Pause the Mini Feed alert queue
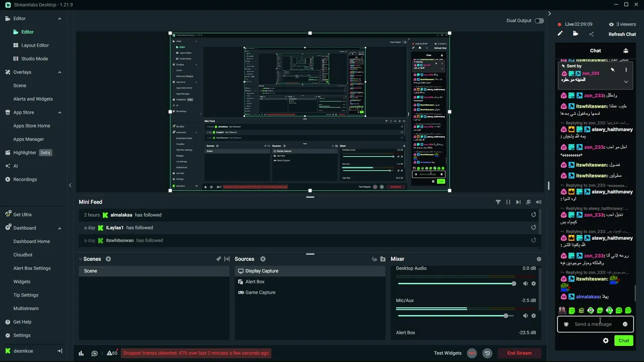644x362 pixels. click(508, 202)
